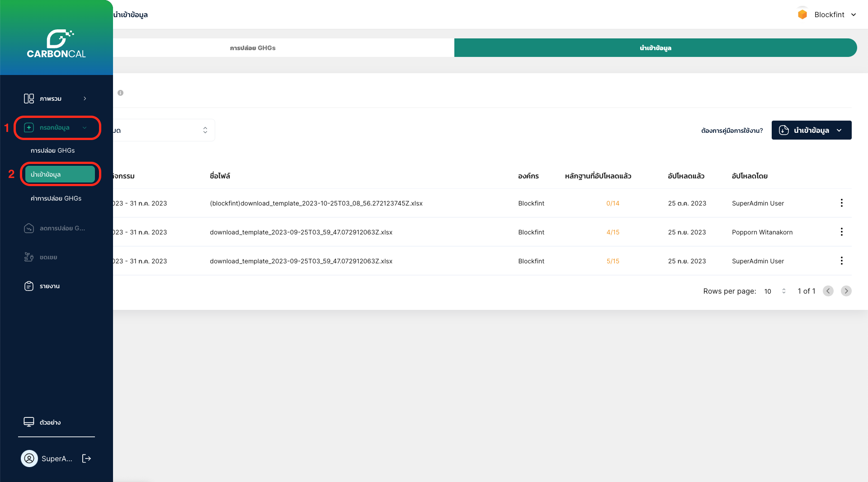Switch to the การปล่อย GHGs tab
Screen dimensions: 868x482
click(x=253, y=48)
